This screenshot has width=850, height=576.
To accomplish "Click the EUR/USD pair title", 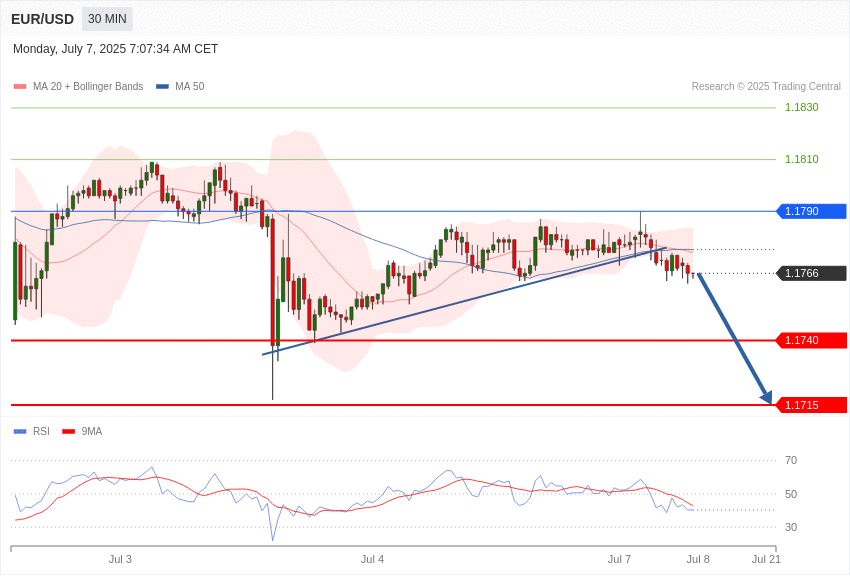I will tap(42, 20).
